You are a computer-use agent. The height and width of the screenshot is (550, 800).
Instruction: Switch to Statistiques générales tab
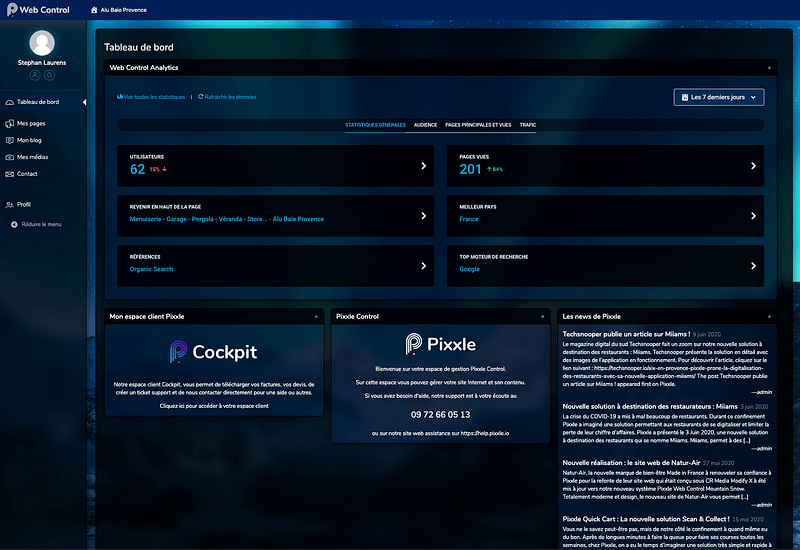point(376,125)
